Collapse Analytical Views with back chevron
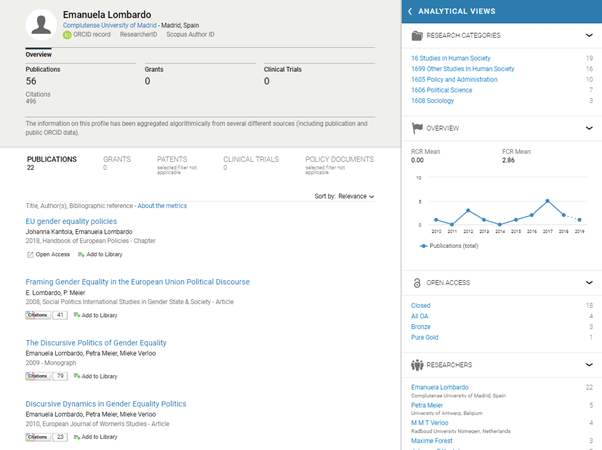Image resolution: width=602 pixels, height=450 pixels. pyautogui.click(x=409, y=11)
